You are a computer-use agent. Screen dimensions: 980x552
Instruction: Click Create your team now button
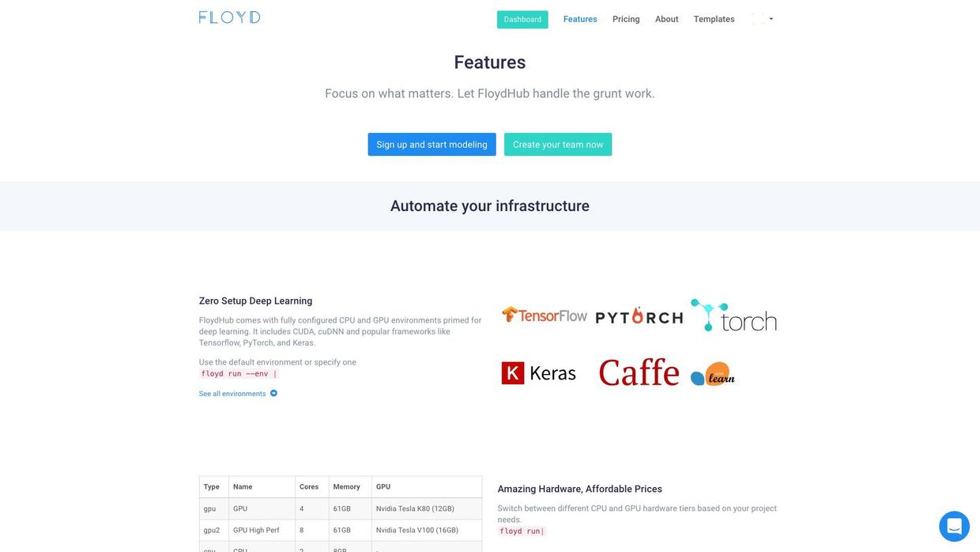pyautogui.click(x=558, y=145)
